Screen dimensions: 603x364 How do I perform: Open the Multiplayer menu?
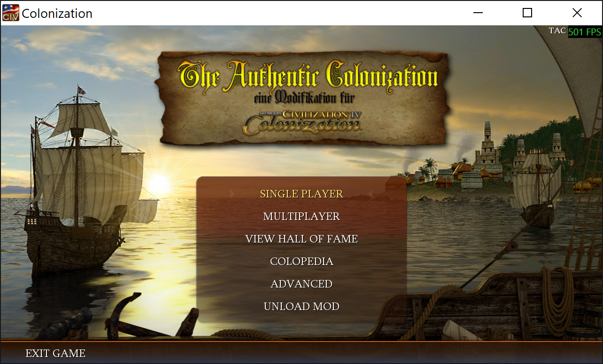(301, 216)
